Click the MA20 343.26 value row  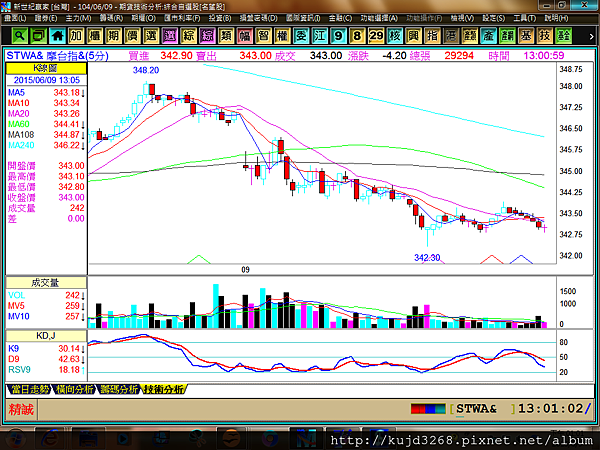click(x=46, y=113)
